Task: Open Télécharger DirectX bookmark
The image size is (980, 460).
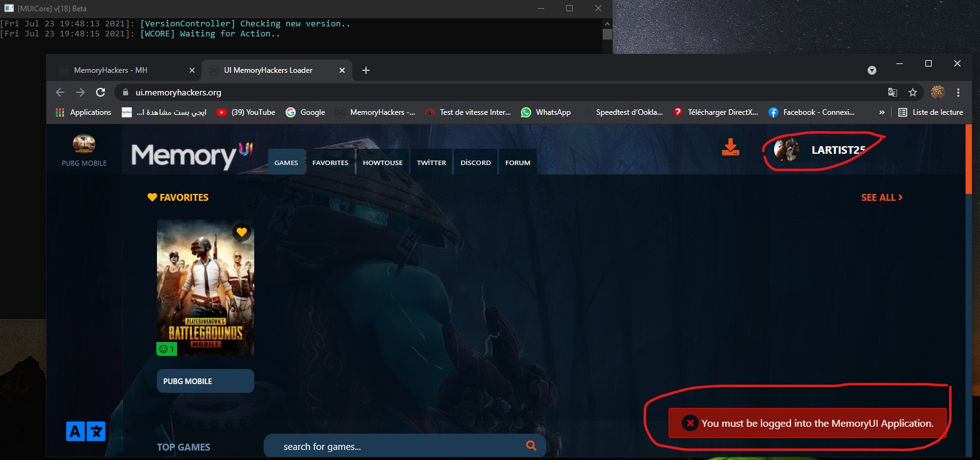Action: click(716, 112)
